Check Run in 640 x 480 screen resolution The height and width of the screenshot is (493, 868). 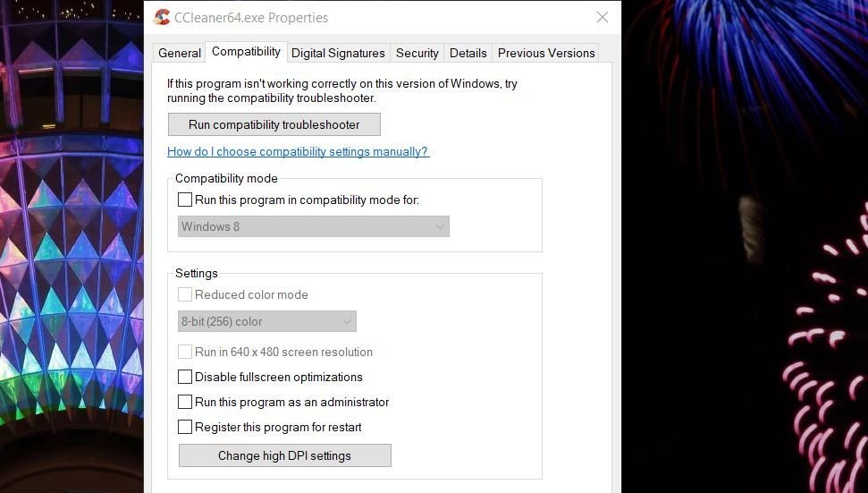(185, 352)
